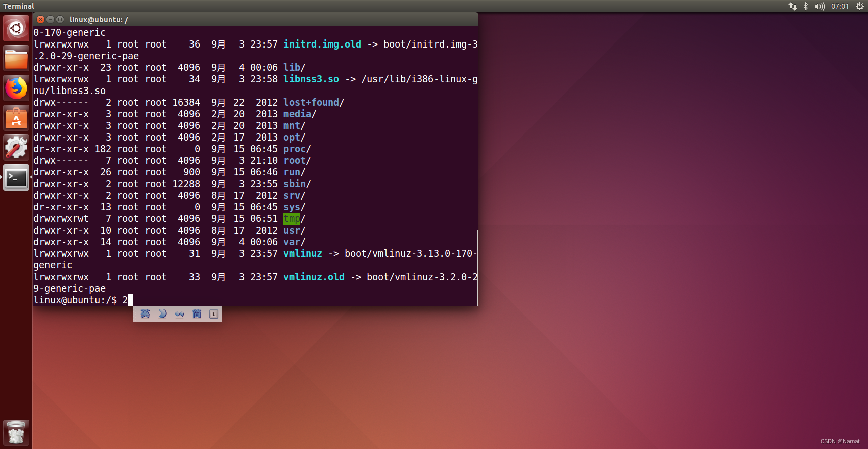This screenshot has height=449, width=868.
Task: Open the Bluetooth indicator menu
Action: pos(806,6)
